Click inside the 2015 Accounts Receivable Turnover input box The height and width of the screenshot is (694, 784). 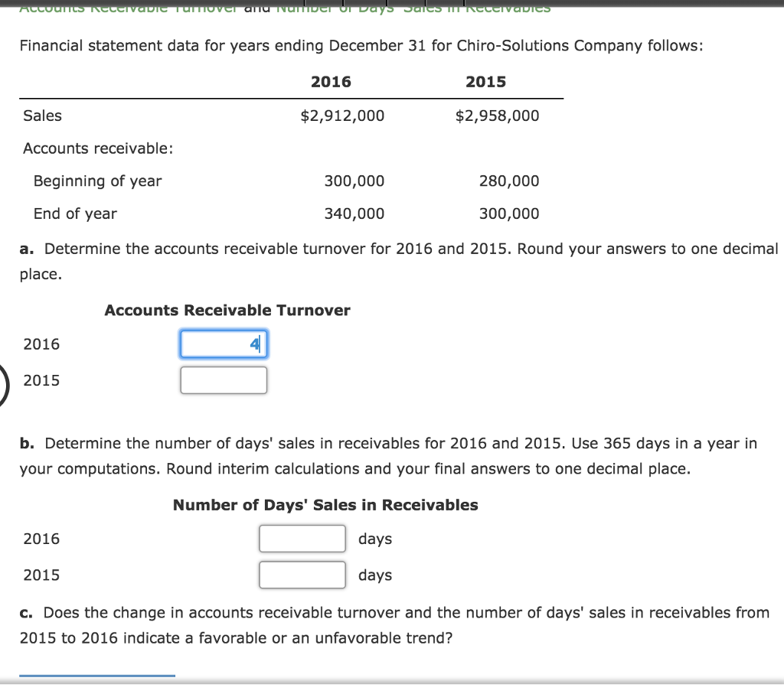click(x=224, y=380)
